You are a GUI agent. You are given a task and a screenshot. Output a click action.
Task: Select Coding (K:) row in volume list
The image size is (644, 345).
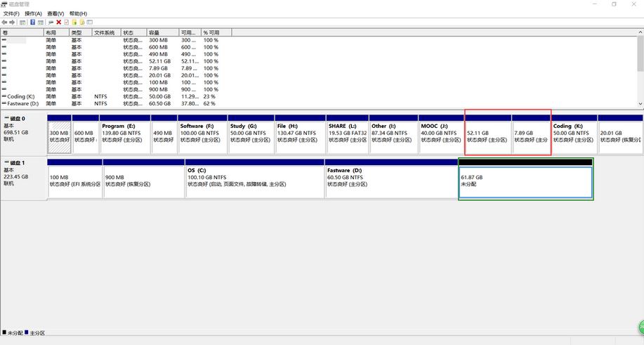coord(21,96)
